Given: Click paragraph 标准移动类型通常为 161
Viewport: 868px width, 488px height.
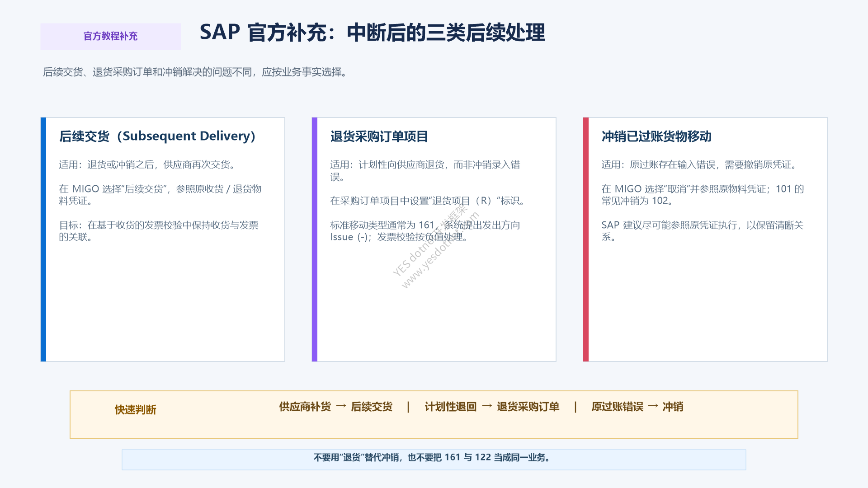Looking at the screenshot, I should [425, 231].
